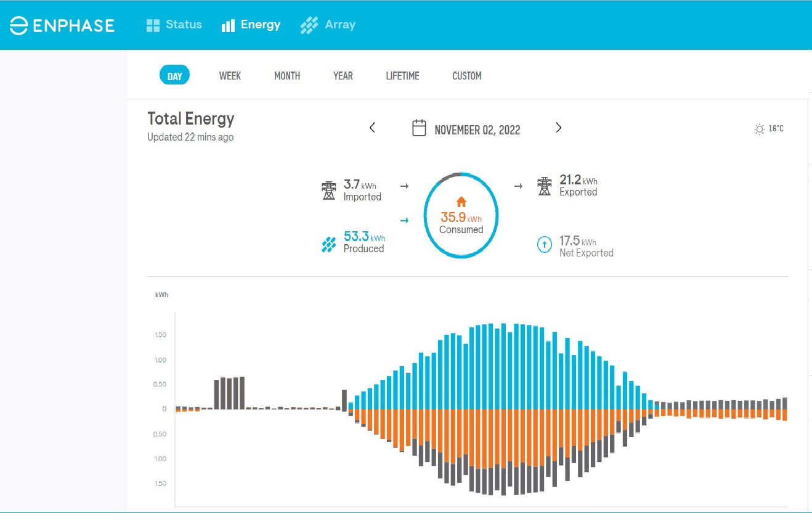Screen dimensions: 812x513
Task: Click the Updated 22 mins ago text
Action: pyautogui.click(x=190, y=137)
